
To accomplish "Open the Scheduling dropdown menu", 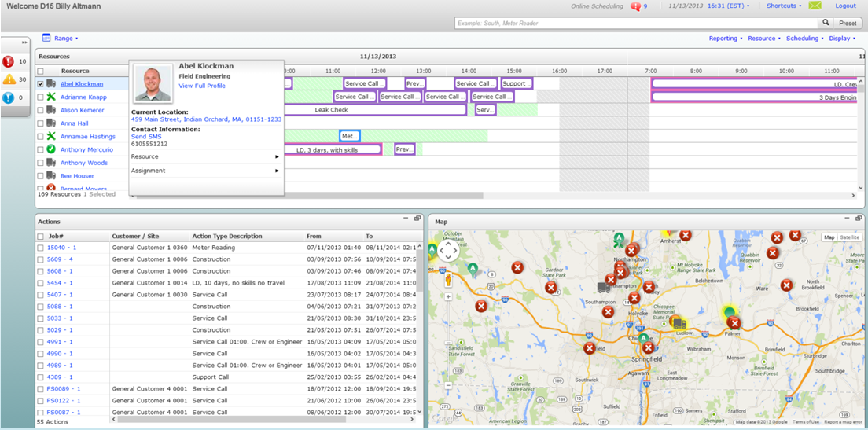I will pos(804,38).
